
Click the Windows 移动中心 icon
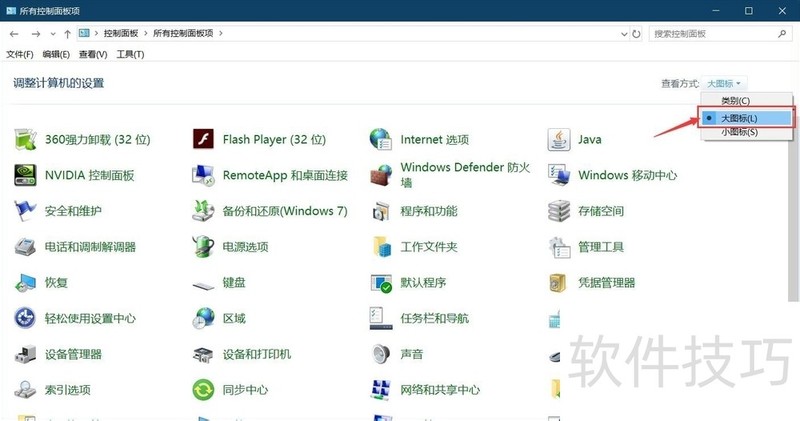tap(559, 175)
